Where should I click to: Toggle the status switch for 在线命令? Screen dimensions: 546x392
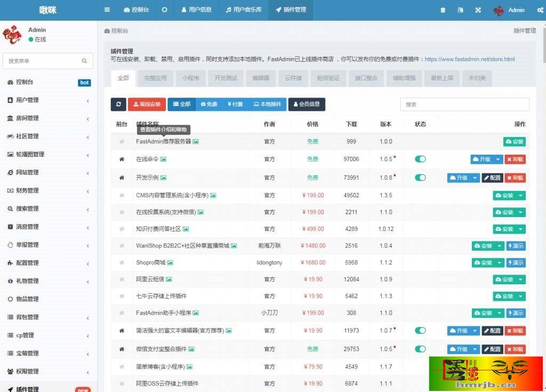point(420,159)
